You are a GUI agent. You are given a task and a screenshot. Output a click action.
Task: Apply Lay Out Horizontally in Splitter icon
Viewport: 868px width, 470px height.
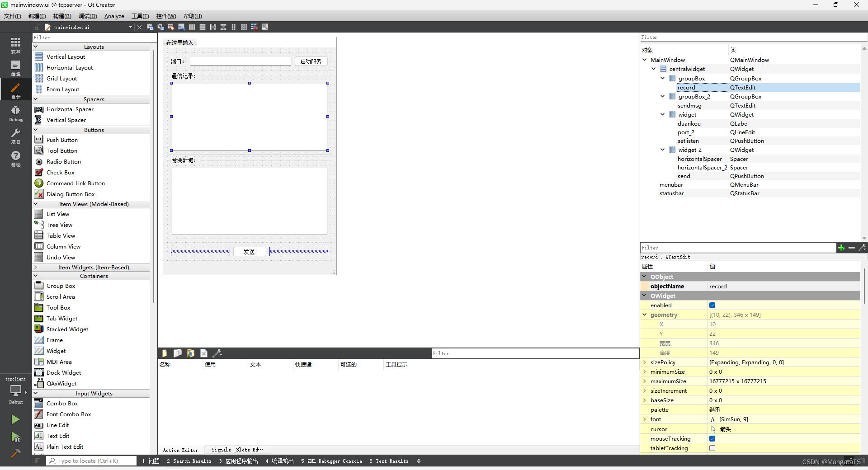point(213,27)
